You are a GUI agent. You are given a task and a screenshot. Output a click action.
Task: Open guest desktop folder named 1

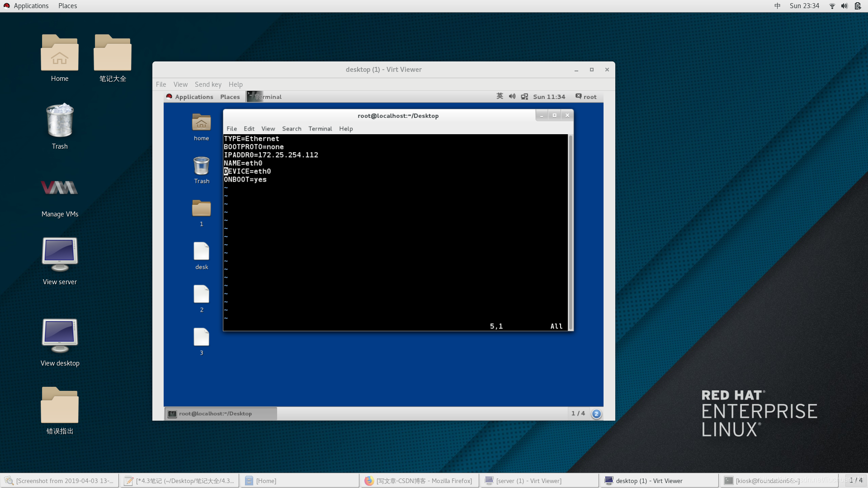point(202,208)
